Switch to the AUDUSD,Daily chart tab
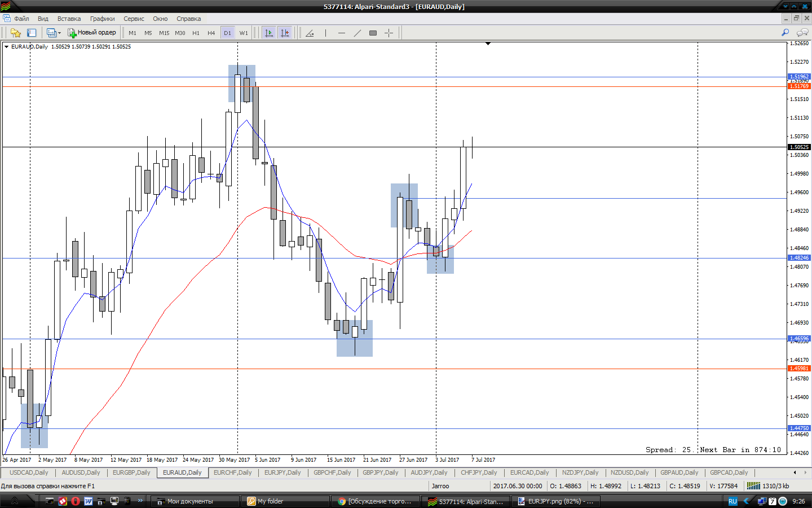This screenshot has width=812, height=508. pyautogui.click(x=81, y=473)
